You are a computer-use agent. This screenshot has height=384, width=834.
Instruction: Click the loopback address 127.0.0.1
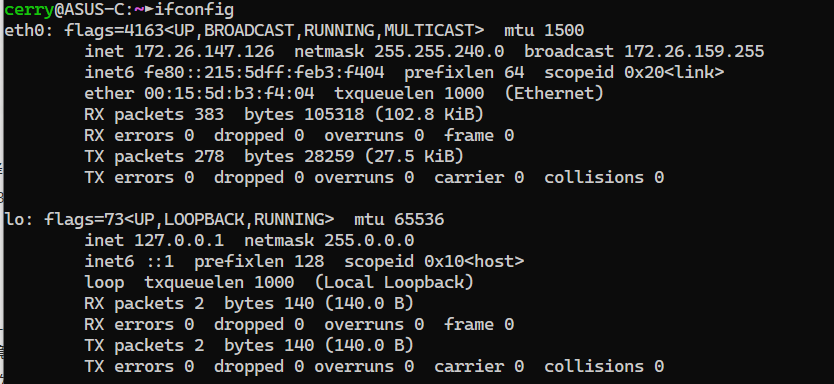point(179,240)
